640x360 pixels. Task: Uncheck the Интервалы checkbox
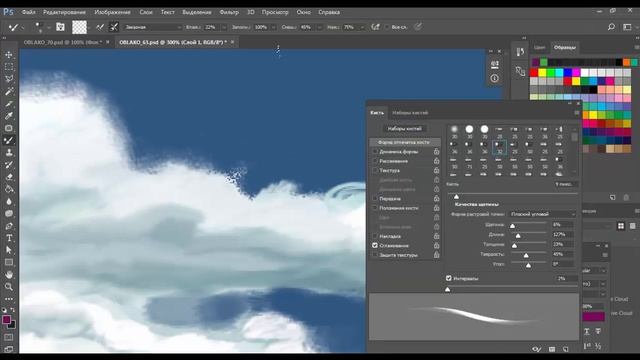pyautogui.click(x=449, y=278)
